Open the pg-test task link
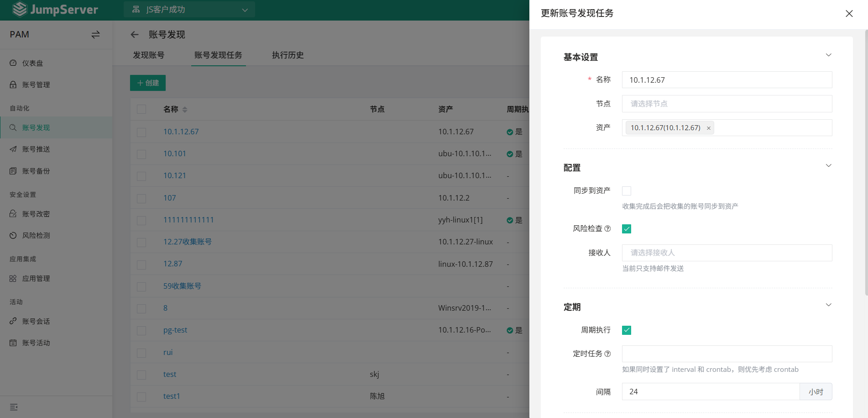 [175, 330]
